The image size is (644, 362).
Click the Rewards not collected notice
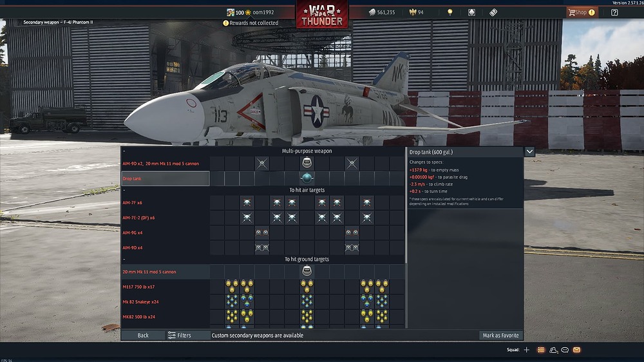click(x=251, y=23)
